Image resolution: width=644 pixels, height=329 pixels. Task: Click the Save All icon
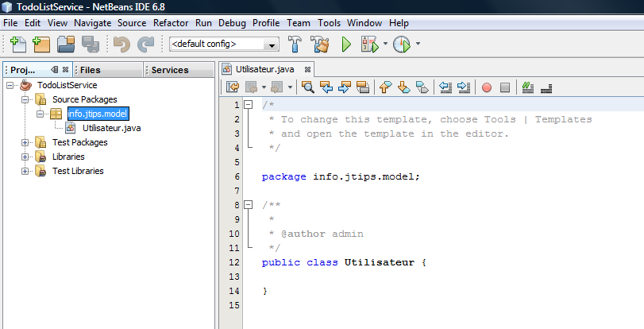tap(91, 44)
